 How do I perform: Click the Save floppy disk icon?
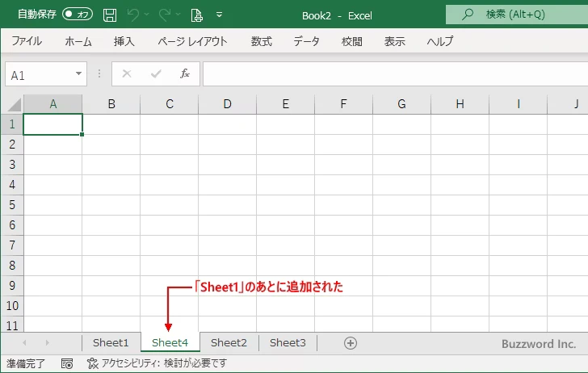pyautogui.click(x=110, y=15)
